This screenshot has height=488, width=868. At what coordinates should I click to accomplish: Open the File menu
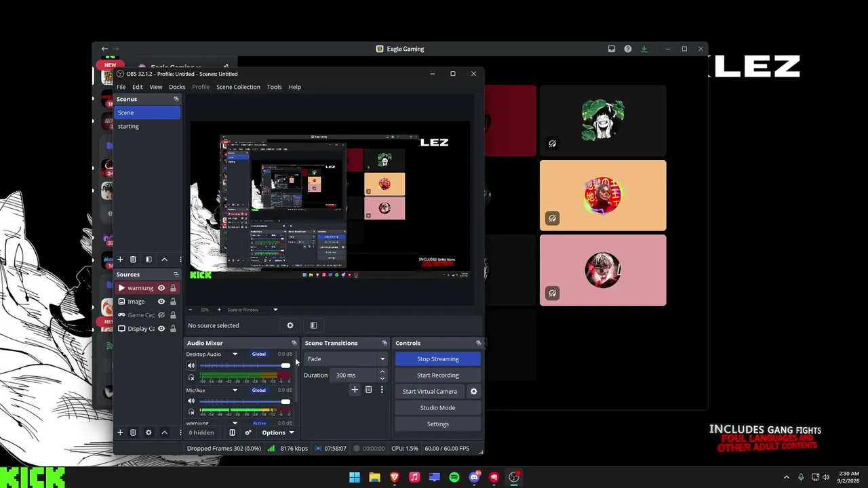(121, 87)
